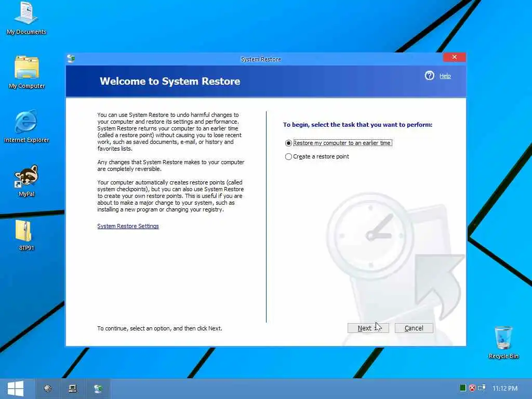Open the System Restore Settings link
Image resolution: width=532 pixels, height=399 pixels.
click(x=128, y=226)
